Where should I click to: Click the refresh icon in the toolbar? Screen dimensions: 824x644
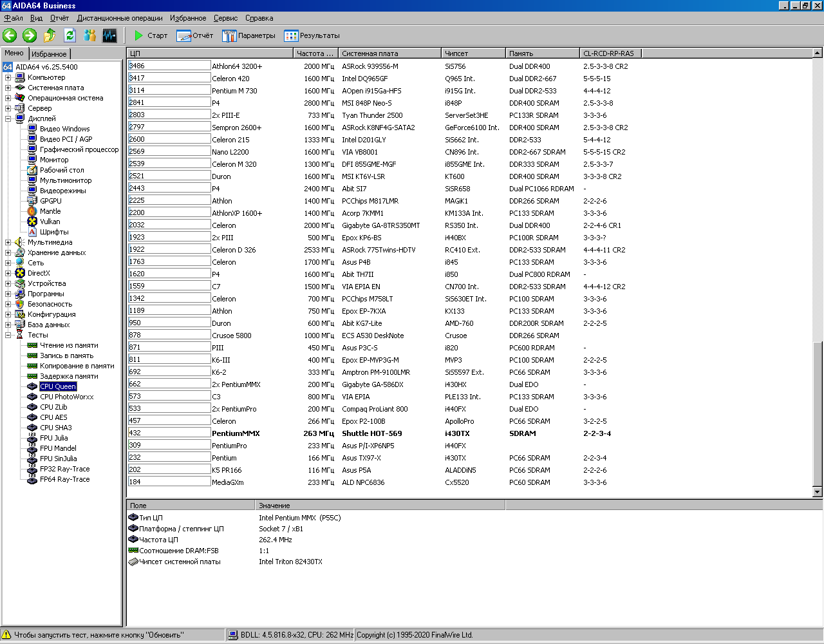(x=70, y=35)
